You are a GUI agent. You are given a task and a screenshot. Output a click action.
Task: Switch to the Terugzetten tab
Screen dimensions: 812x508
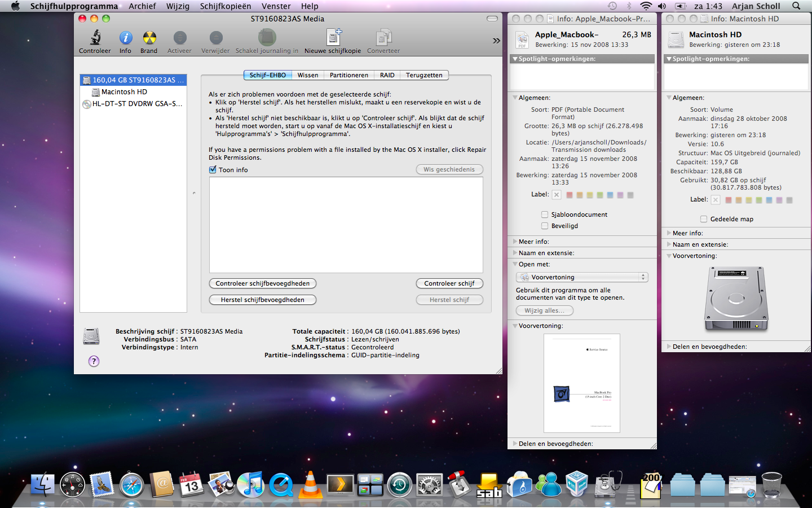coord(424,75)
